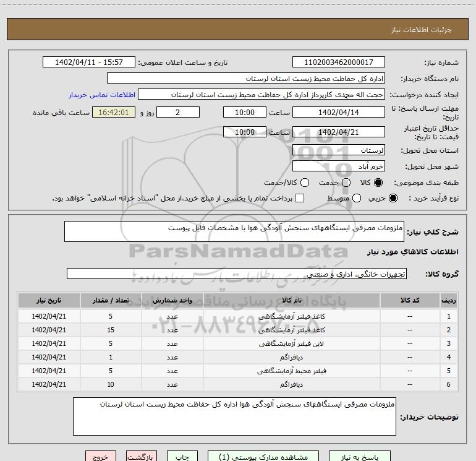Click date 1402/04/21 in row 1

pyautogui.click(x=49, y=316)
